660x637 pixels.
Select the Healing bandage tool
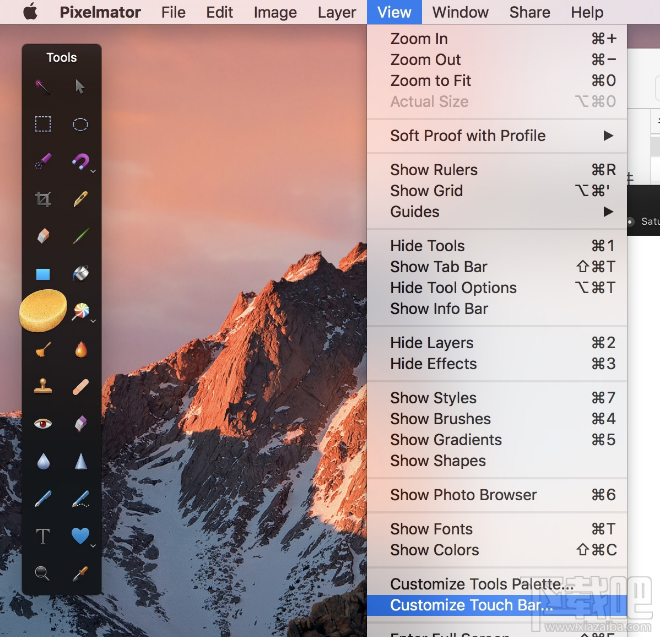pos(80,387)
